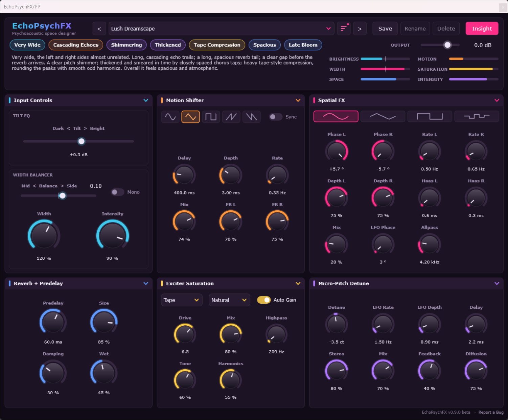Select sine LFO shape in Spatial FX
The width and height of the screenshot is (508, 420).
[x=336, y=116]
